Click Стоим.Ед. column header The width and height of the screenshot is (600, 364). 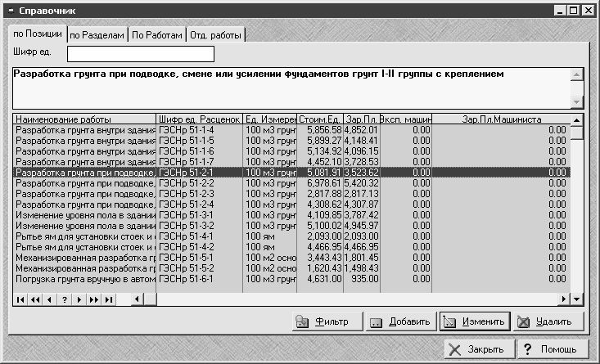click(320, 119)
